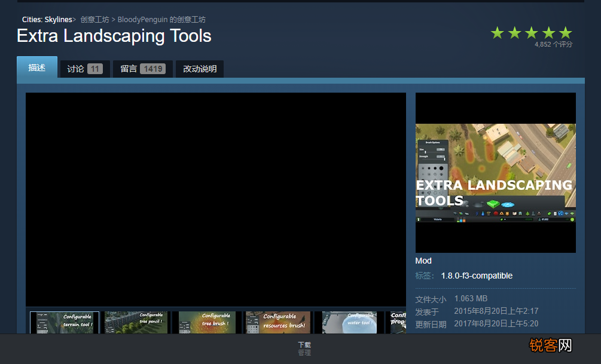Screen dimensions: 601x364
Task: Click the Extra Landscaping Tools preview image
Action: [x=495, y=173]
